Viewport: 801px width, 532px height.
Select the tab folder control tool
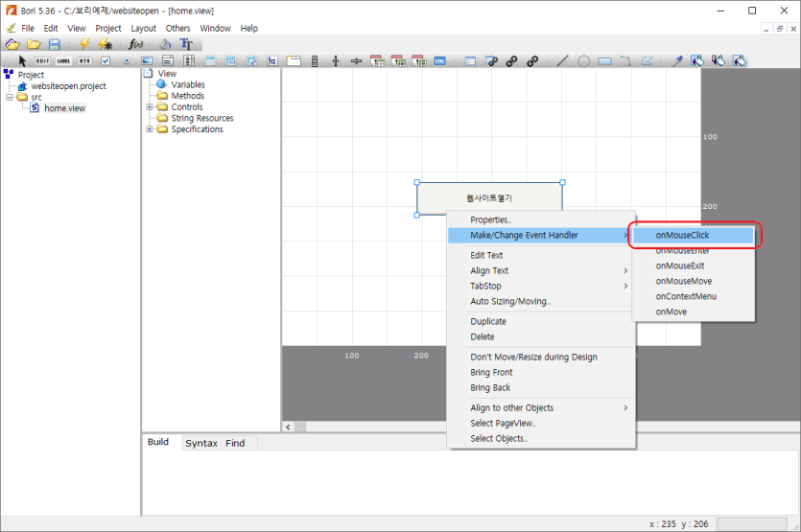pyautogui.click(x=294, y=60)
